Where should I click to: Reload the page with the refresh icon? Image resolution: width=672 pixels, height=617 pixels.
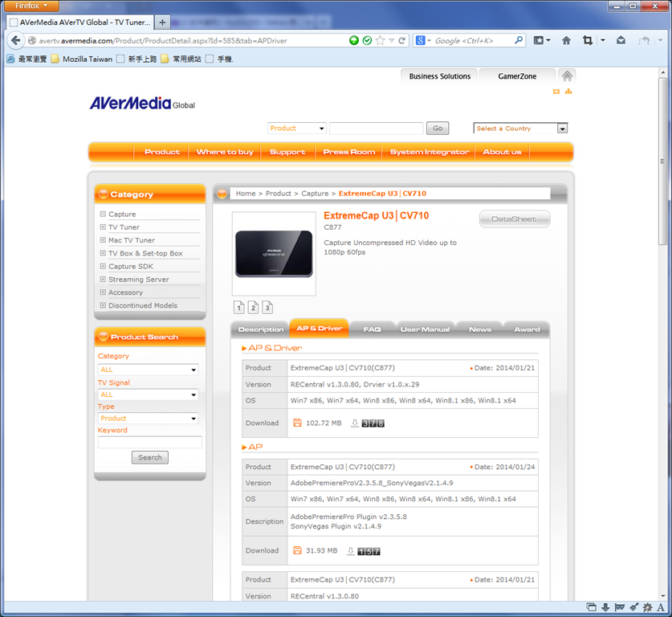(401, 40)
